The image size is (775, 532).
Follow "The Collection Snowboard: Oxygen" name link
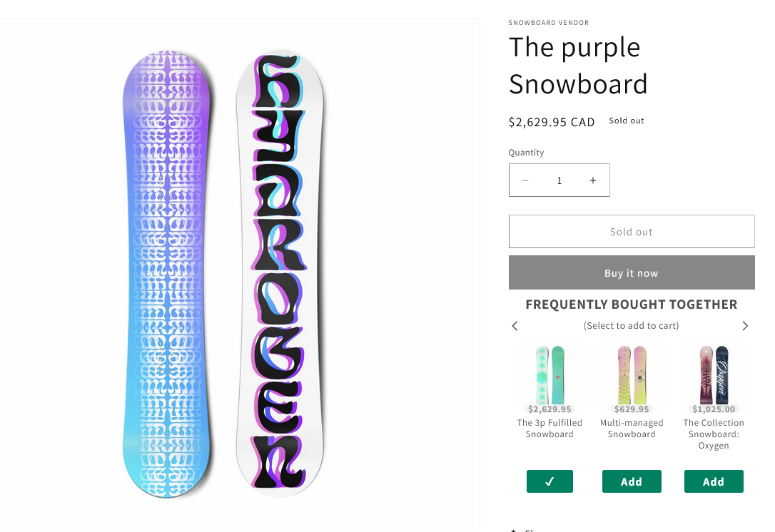click(x=714, y=434)
